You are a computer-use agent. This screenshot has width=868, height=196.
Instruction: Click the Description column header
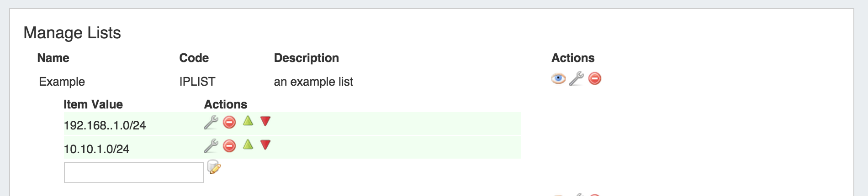tap(306, 58)
